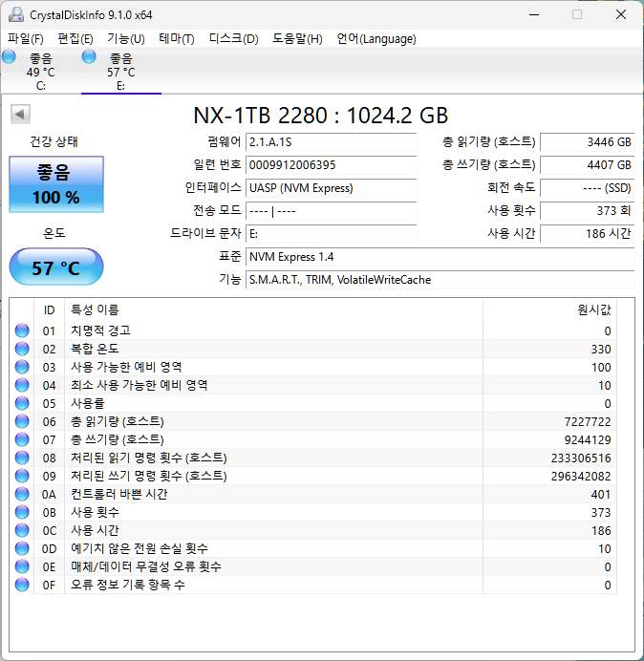644x661 pixels.
Task: Click status orb for attribute 0E 매체/데이터 무결성 오류
Action: pos(22,566)
